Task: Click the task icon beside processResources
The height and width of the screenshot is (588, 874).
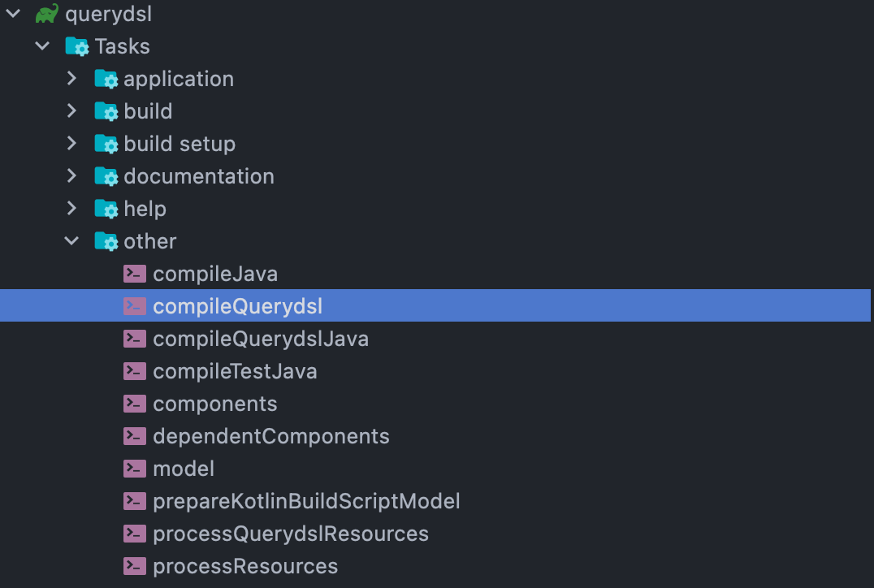Action: pos(135,566)
